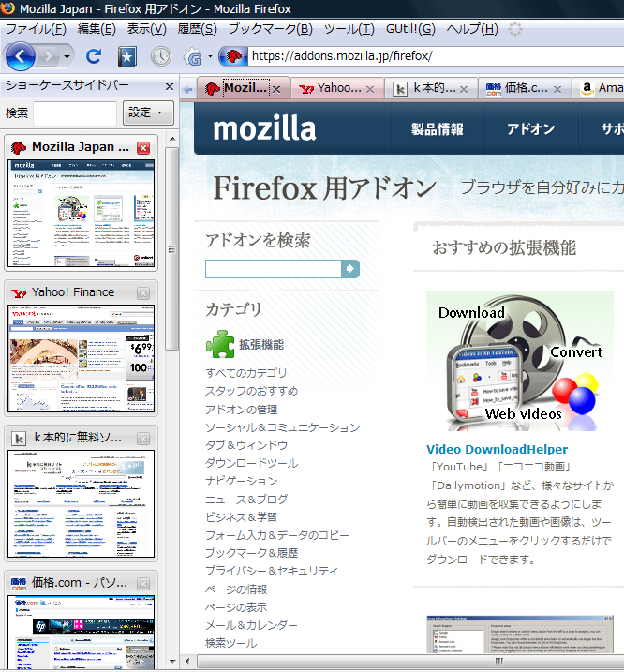This screenshot has height=672, width=624.
Task: Open the 編集(E) menu
Action: pos(97,29)
